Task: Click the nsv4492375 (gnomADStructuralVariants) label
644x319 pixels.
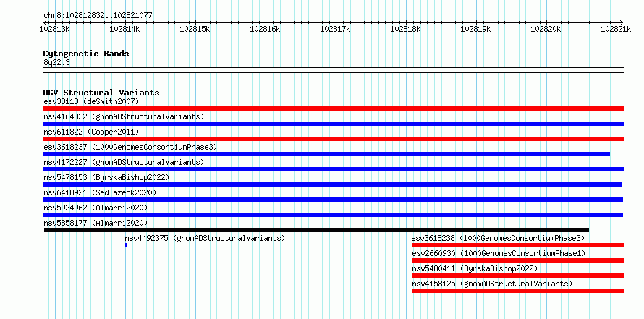Action: (205, 238)
